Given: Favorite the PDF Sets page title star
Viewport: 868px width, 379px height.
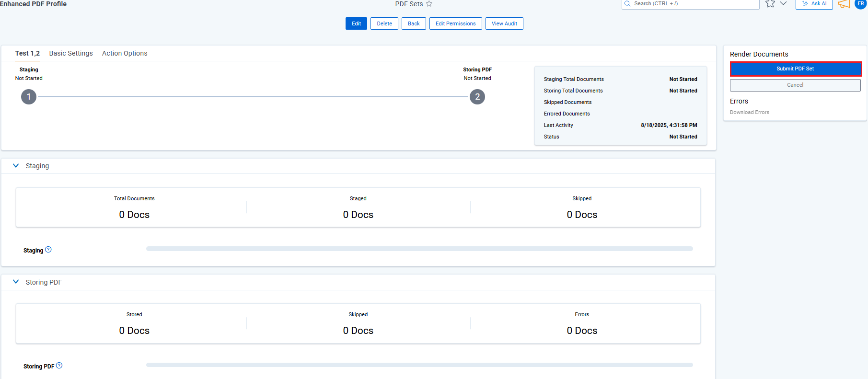Looking at the screenshot, I should [429, 4].
